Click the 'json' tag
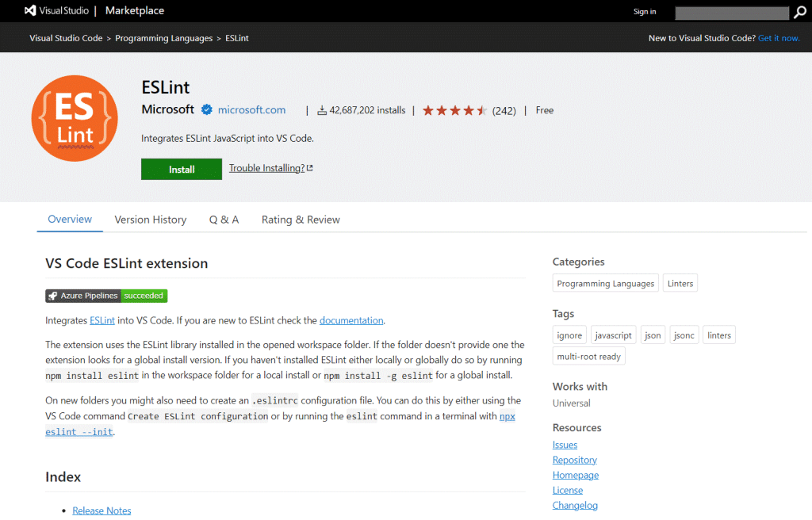812x520 pixels. point(653,335)
